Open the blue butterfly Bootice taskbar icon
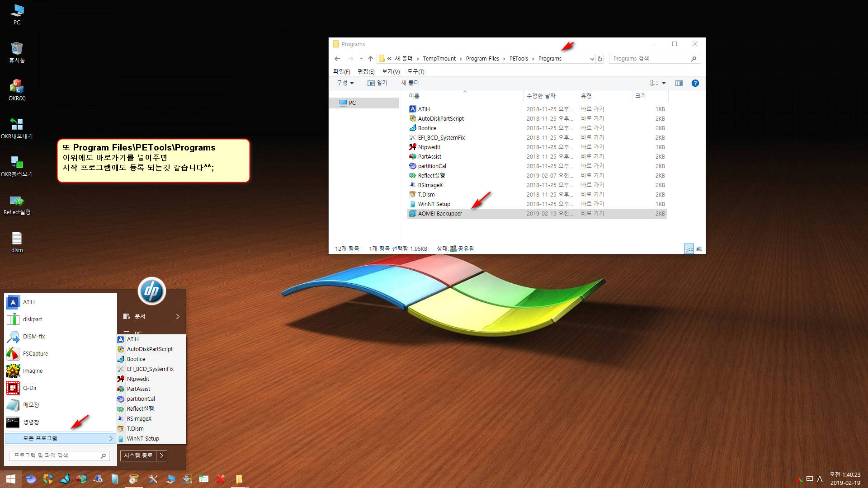 point(65,479)
